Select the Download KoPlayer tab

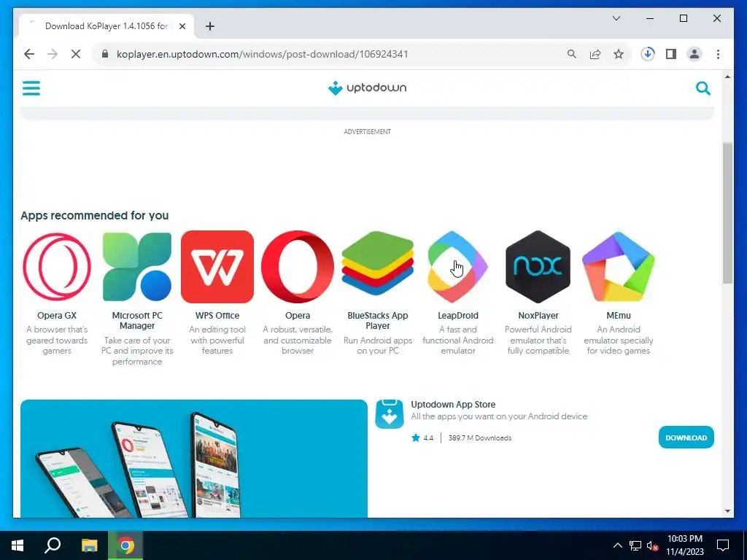[107, 26]
